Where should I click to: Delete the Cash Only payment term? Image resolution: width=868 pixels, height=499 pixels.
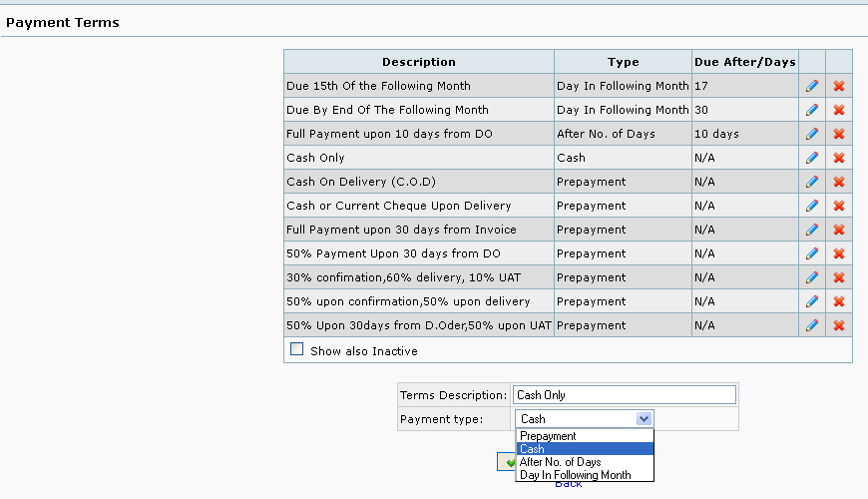839,158
